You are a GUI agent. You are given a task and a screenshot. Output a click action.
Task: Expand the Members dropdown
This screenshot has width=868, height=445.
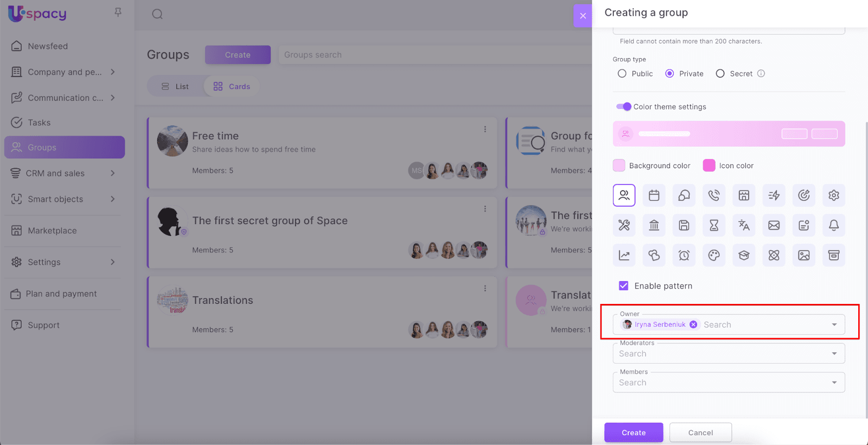[834, 383]
